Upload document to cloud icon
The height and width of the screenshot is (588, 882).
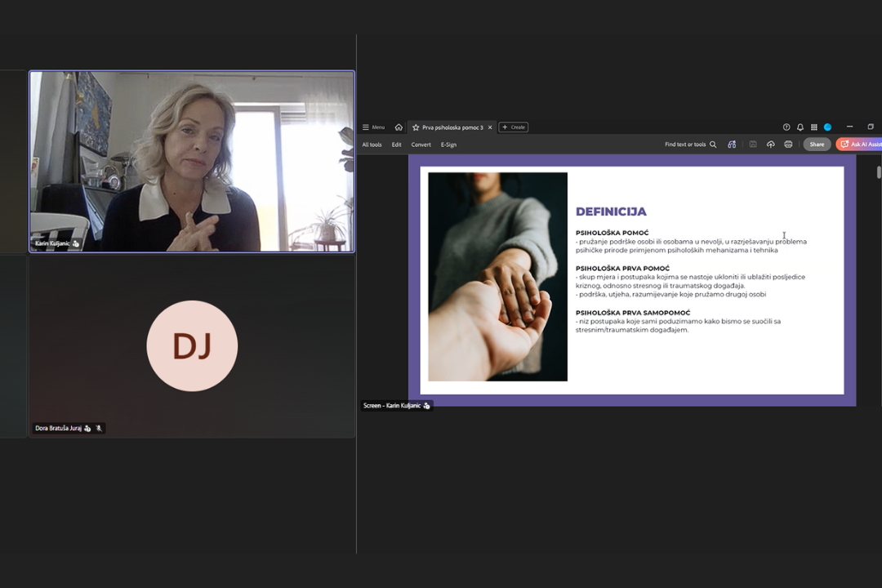[770, 145]
